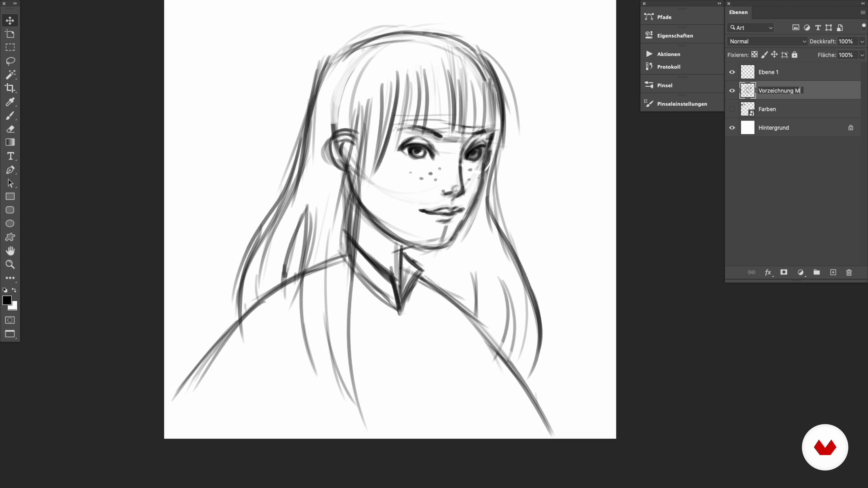Open the Fläche slider dropdown arrow
This screenshot has height=488, width=868.
862,55
